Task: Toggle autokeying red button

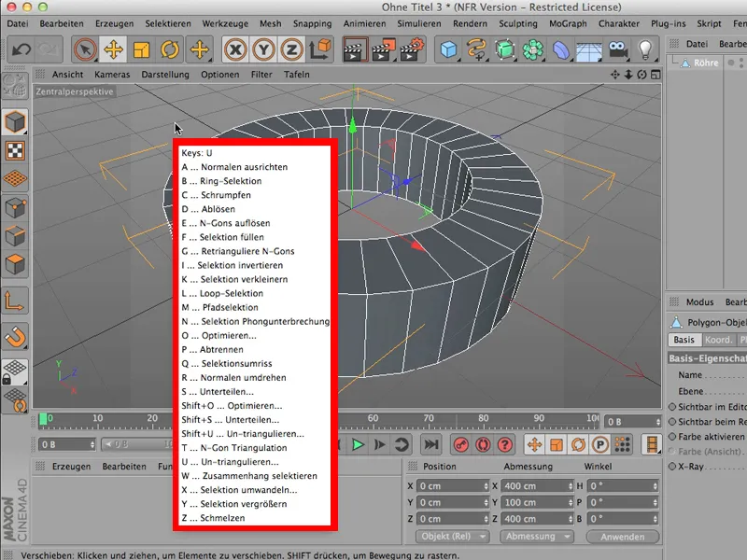Action: click(x=483, y=445)
